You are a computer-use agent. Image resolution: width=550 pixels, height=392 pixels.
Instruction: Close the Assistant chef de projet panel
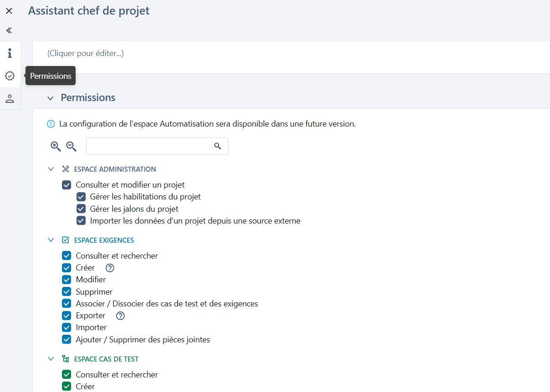[x=9, y=10]
